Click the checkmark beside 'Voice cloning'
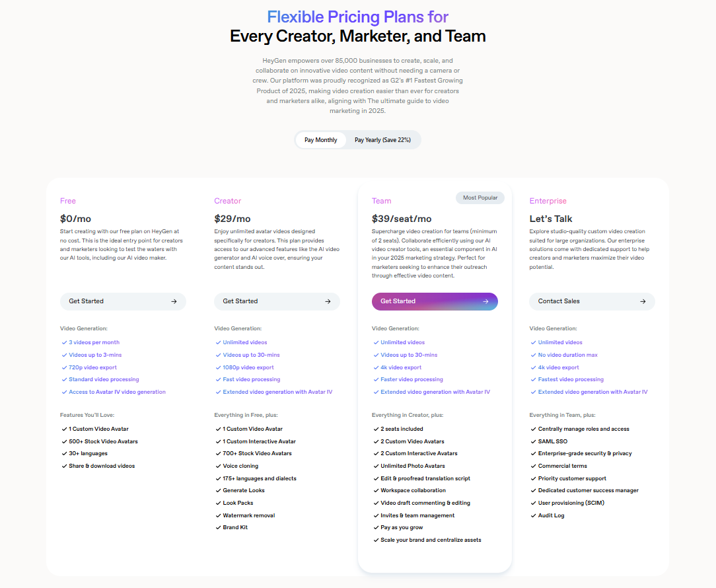 [x=218, y=466]
